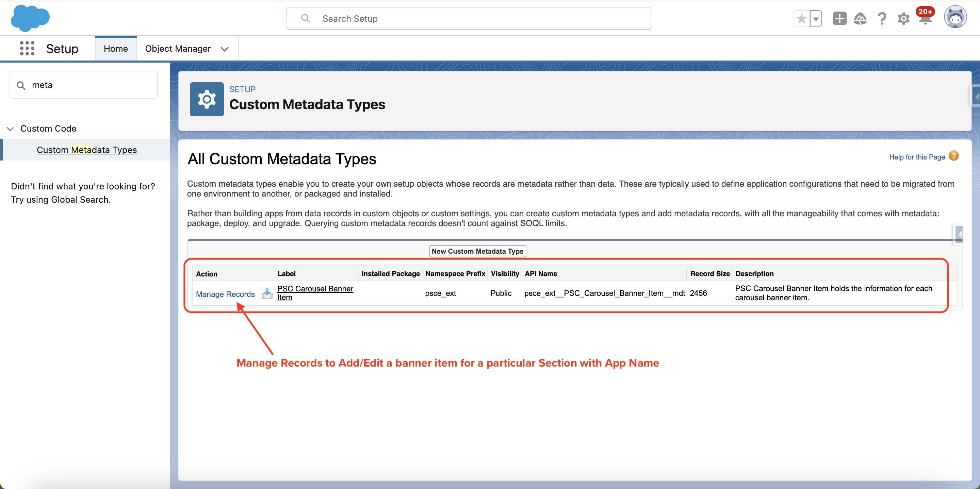Open the Object Manager tab
This screenshot has width=980, height=489.
pos(178,48)
